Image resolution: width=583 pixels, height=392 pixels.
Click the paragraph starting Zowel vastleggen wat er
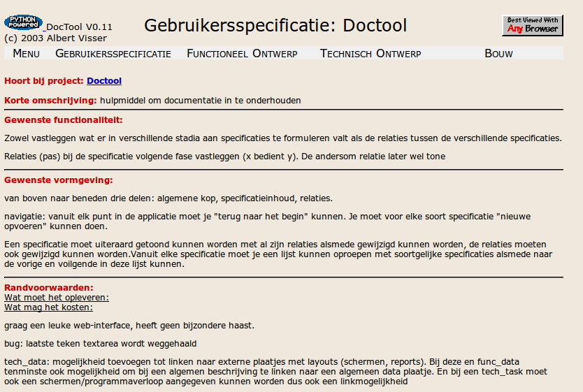tap(283, 138)
